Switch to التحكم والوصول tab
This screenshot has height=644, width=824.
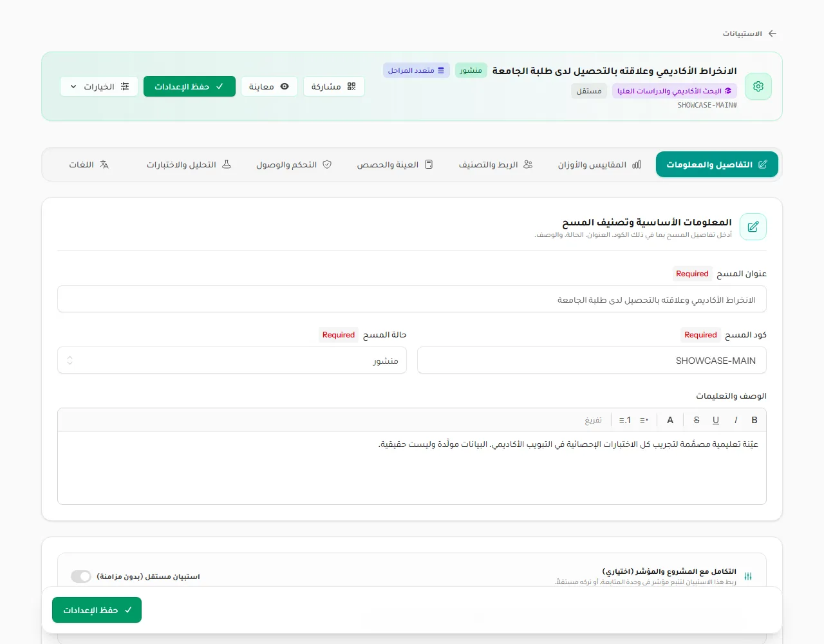point(294,165)
